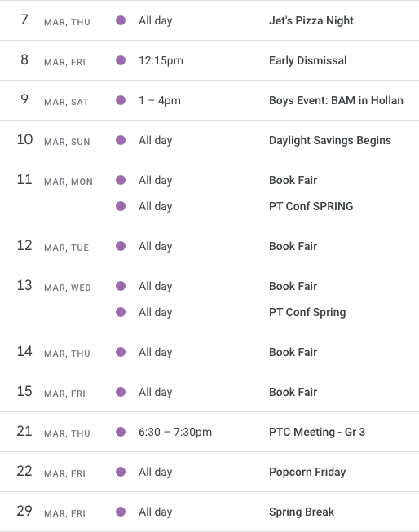Click purple dot next to PT Conf SPRING
This screenshot has height=532, width=419.
tap(121, 206)
